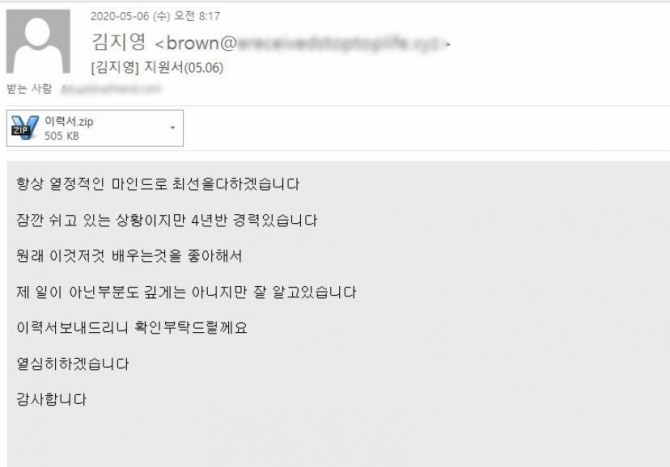The height and width of the screenshot is (467, 670).
Task: Open the ZIP archive icon of the attachment
Action: pyautogui.click(x=25, y=127)
